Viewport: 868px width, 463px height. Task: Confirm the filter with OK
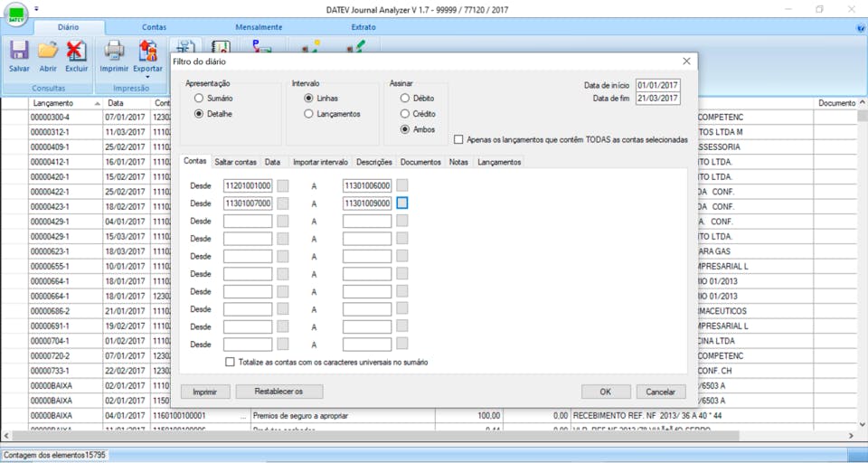(606, 392)
